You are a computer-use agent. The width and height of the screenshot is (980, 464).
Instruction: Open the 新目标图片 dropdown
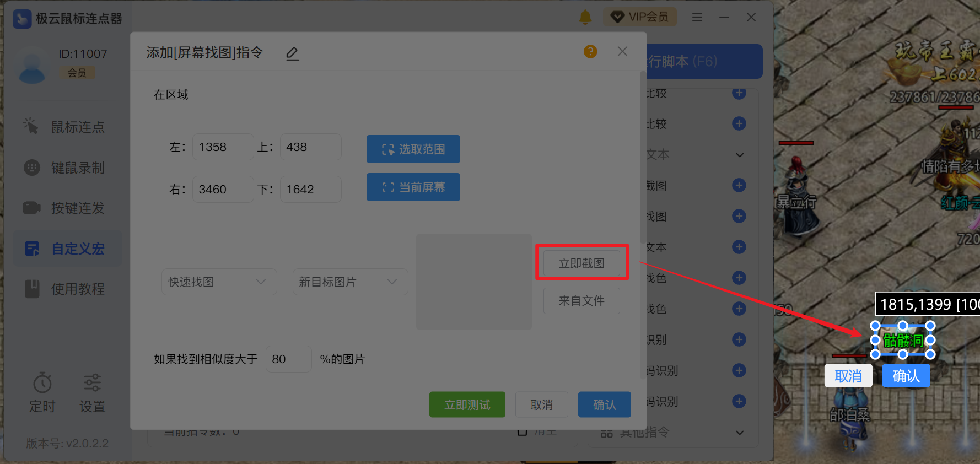pos(349,282)
